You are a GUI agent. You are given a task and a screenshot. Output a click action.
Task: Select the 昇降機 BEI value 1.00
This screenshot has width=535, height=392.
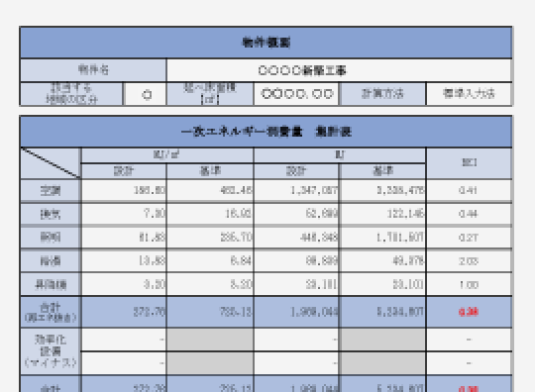(470, 285)
